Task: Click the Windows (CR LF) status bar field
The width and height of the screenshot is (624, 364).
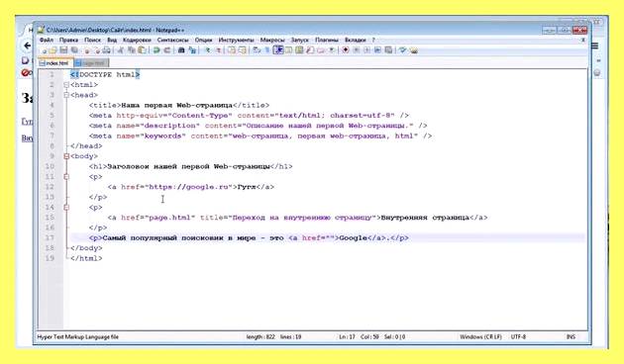Action: coord(480,336)
